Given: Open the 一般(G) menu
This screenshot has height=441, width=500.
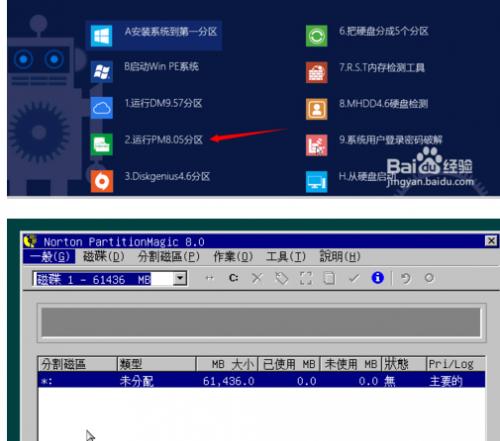Looking at the screenshot, I should point(49,257).
